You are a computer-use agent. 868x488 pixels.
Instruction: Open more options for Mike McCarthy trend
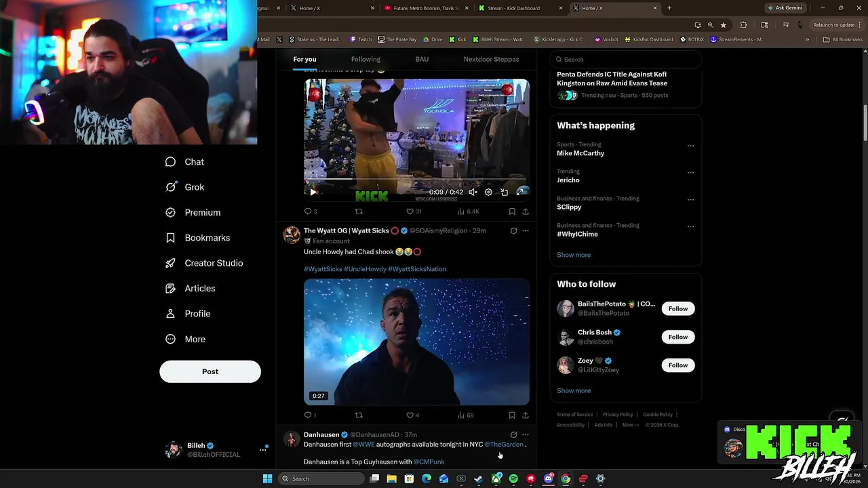click(x=690, y=145)
